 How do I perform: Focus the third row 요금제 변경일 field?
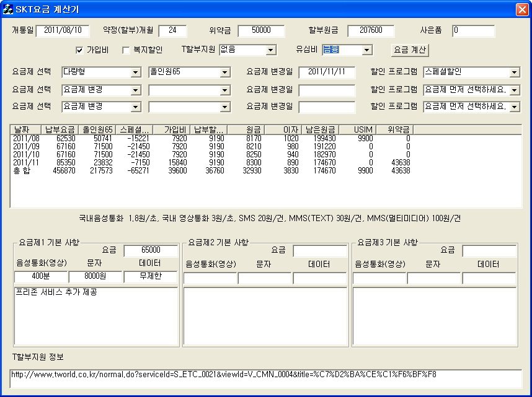pos(327,107)
